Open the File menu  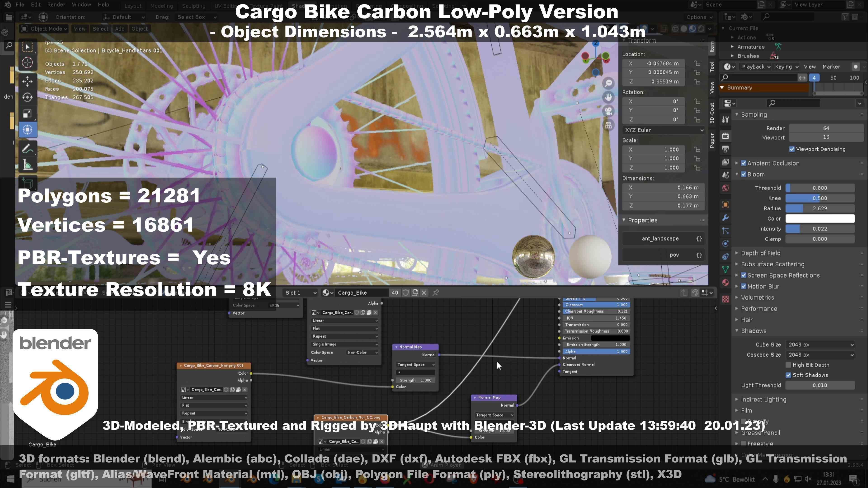[x=20, y=5]
